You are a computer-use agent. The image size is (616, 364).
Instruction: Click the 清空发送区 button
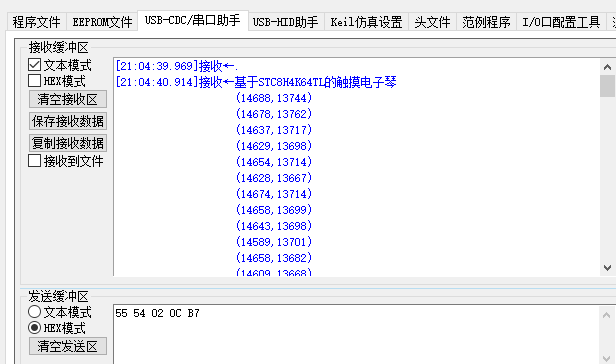pyautogui.click(x=68, y=346)
